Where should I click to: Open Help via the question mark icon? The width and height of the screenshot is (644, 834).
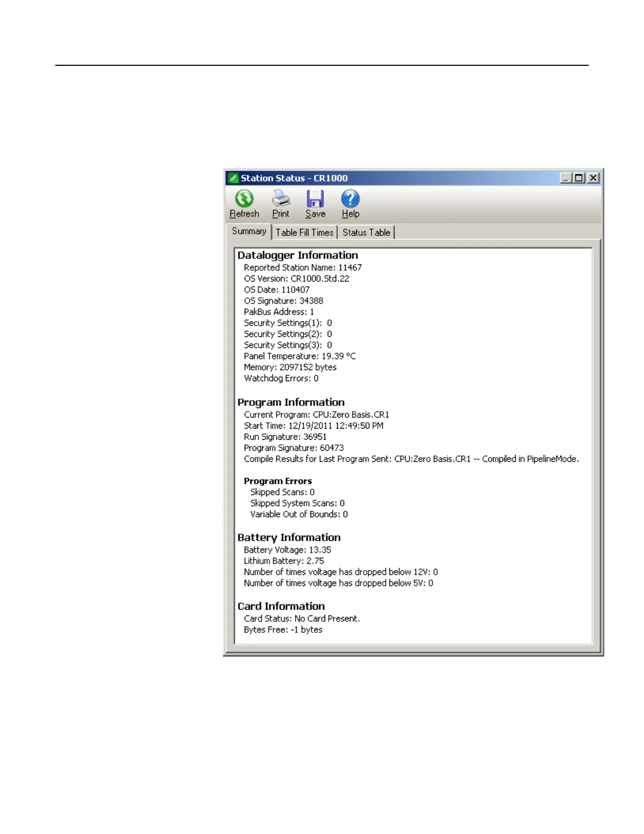click(x=350, y=199)
